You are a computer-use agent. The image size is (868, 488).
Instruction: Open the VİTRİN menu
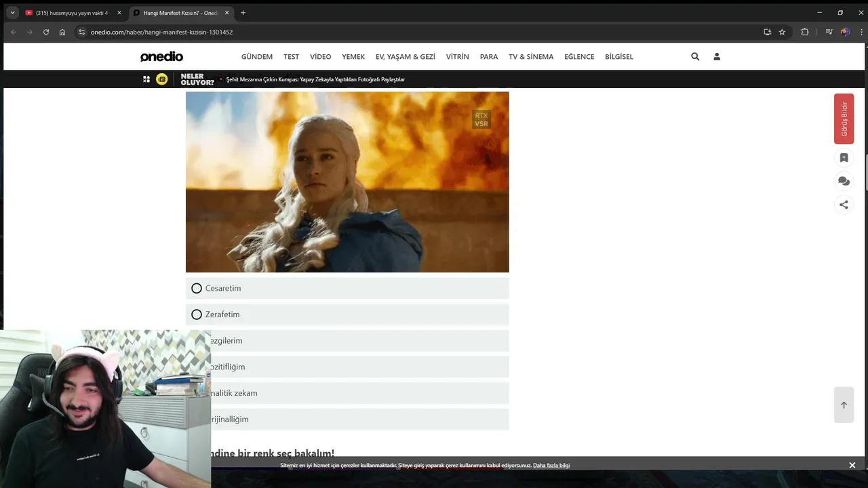point(458,57)
